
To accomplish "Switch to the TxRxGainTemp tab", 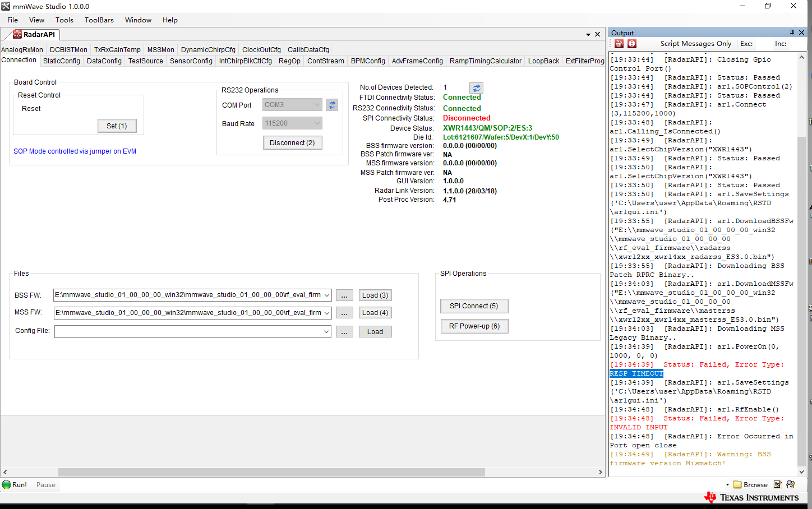I will click(117, 50).
